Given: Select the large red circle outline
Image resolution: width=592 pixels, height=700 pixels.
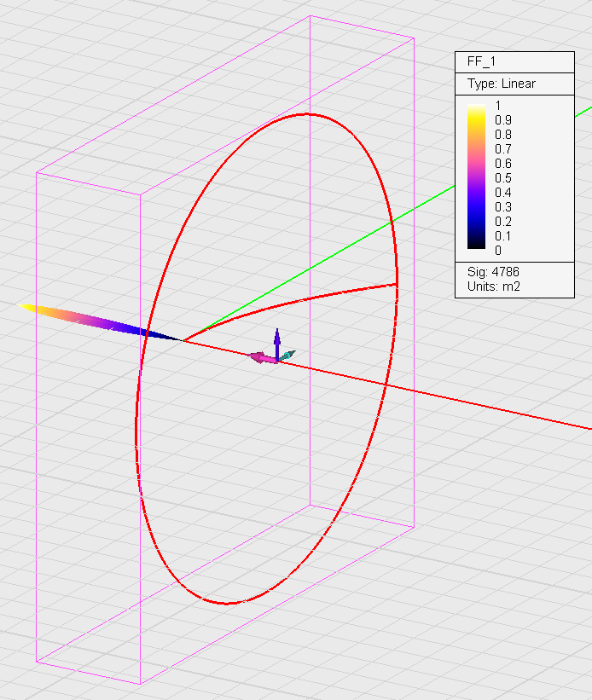Looking at the screenshot, I should [x=136, y=426].
